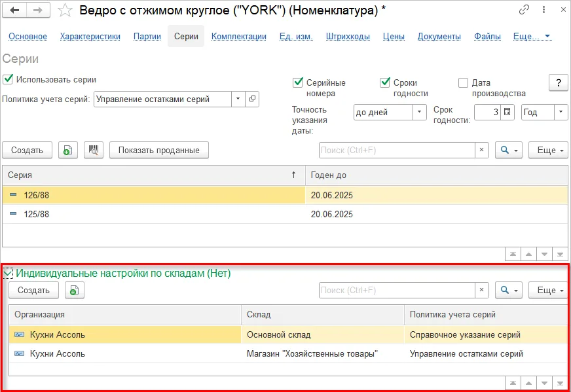Jump to first row of warehouse settings

click(513, 383)
